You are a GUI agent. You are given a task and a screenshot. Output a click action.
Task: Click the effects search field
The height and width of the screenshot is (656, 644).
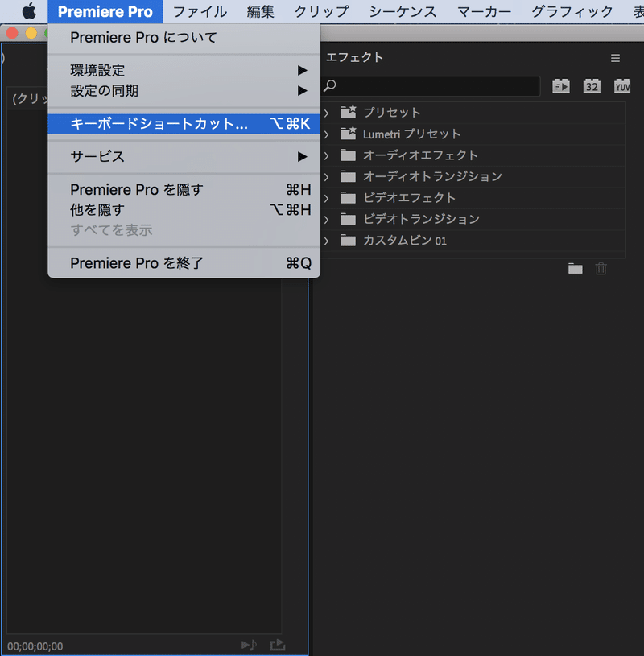pyautogui.click(x=430, y=86)
